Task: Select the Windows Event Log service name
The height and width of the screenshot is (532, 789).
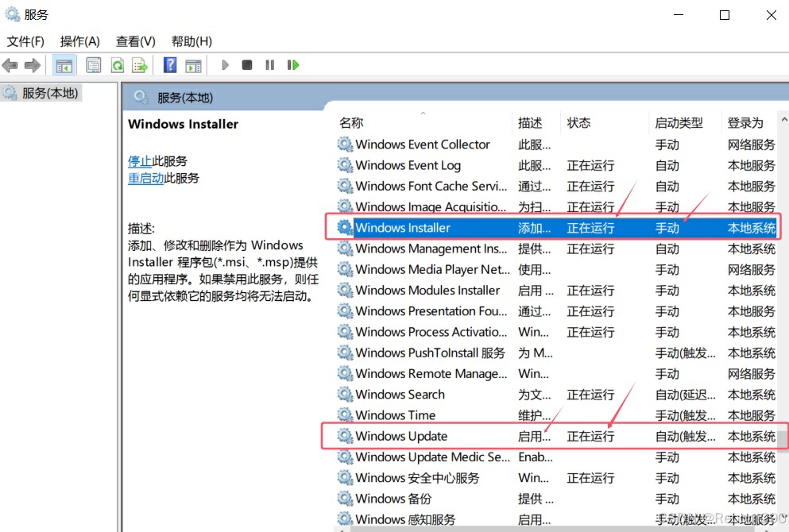Action: click(408, 165)
